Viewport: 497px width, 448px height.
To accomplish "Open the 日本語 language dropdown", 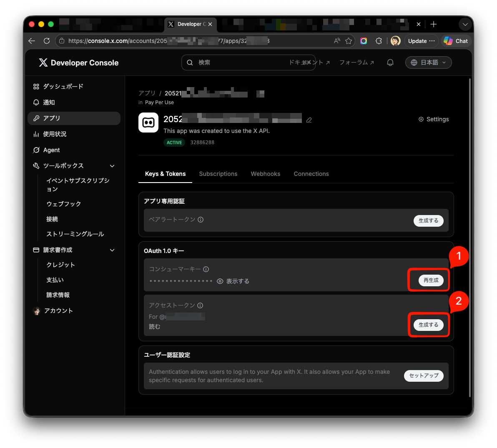I will point(428,63).
